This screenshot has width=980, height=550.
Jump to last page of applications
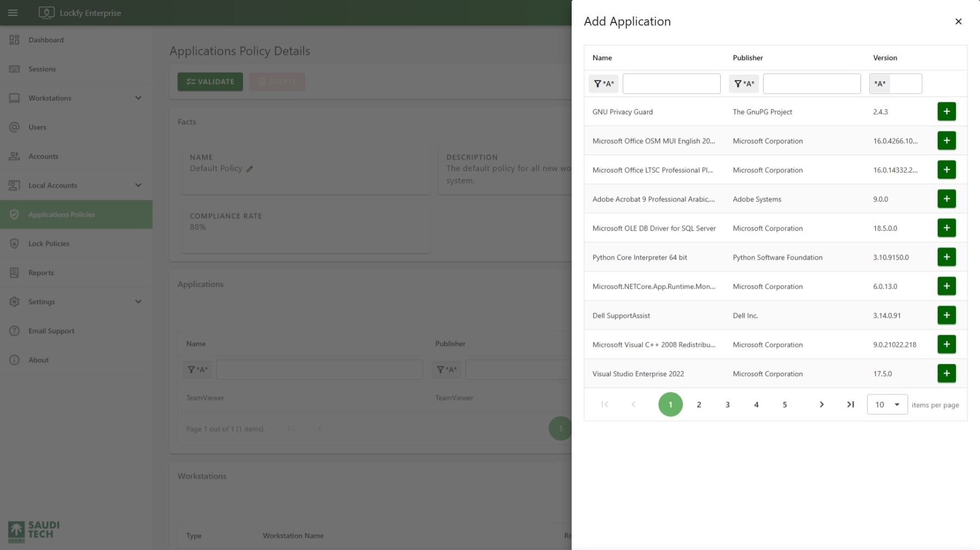850,404
